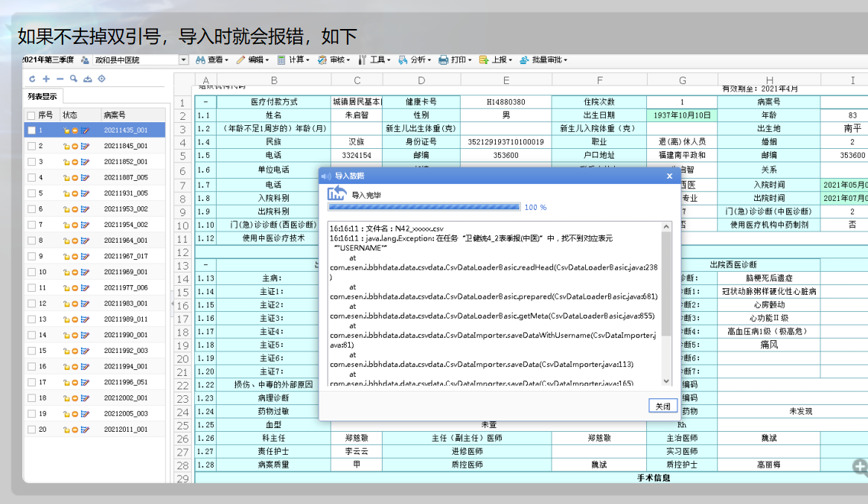
Task: Switch to the 列表显示 tab
Action: point(43,96)
